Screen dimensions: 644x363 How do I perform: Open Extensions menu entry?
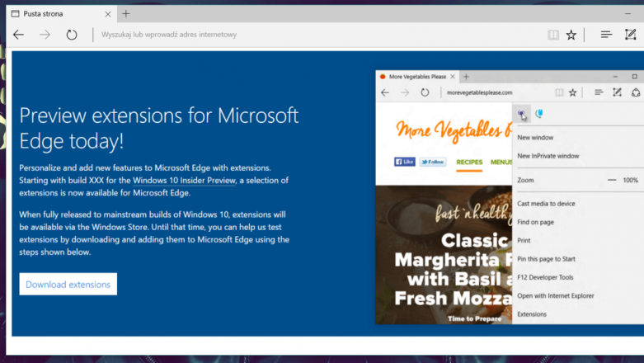tap(532, 314)
